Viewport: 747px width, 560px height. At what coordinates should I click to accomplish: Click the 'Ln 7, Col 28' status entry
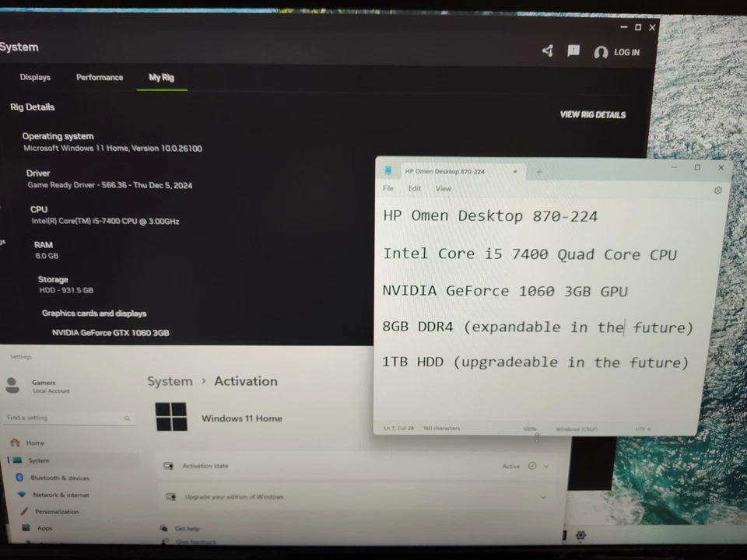[398, 428]
